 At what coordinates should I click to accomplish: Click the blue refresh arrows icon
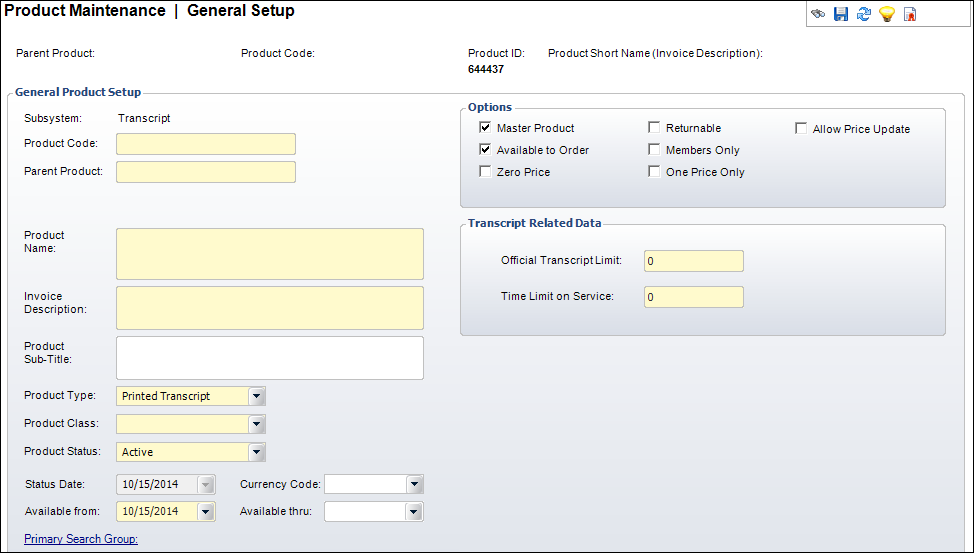(x=863, y=14)
